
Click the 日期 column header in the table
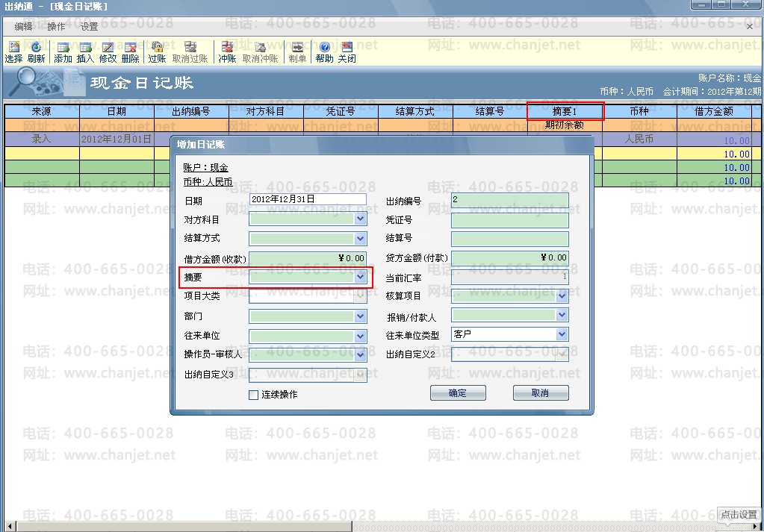(x=117, y=111)
